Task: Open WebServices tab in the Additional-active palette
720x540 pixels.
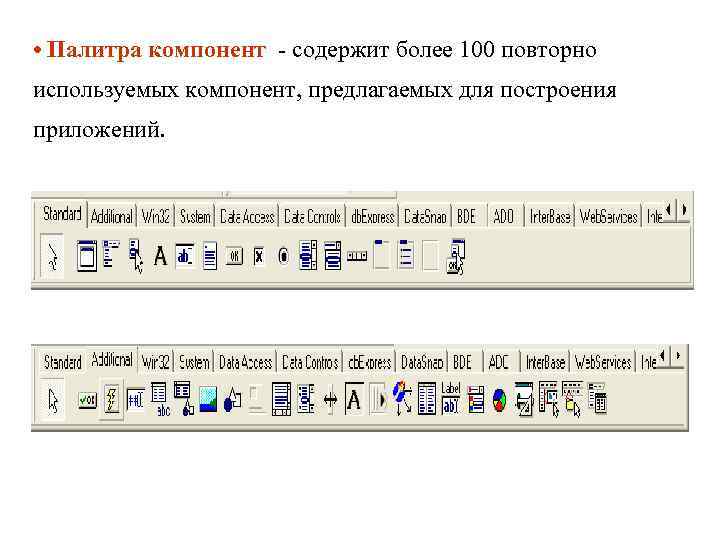Action: [x=603, y=363]
